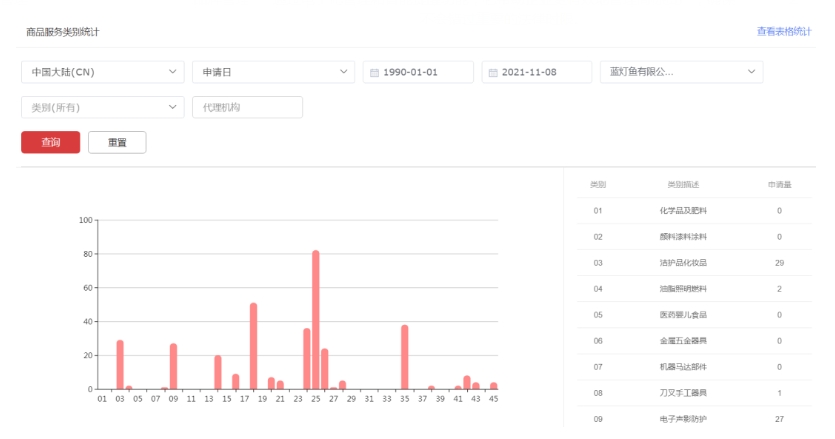Click calendar icon in 1990-01-01 date field
Screen dimensions: 835x439
coord(375,73)
